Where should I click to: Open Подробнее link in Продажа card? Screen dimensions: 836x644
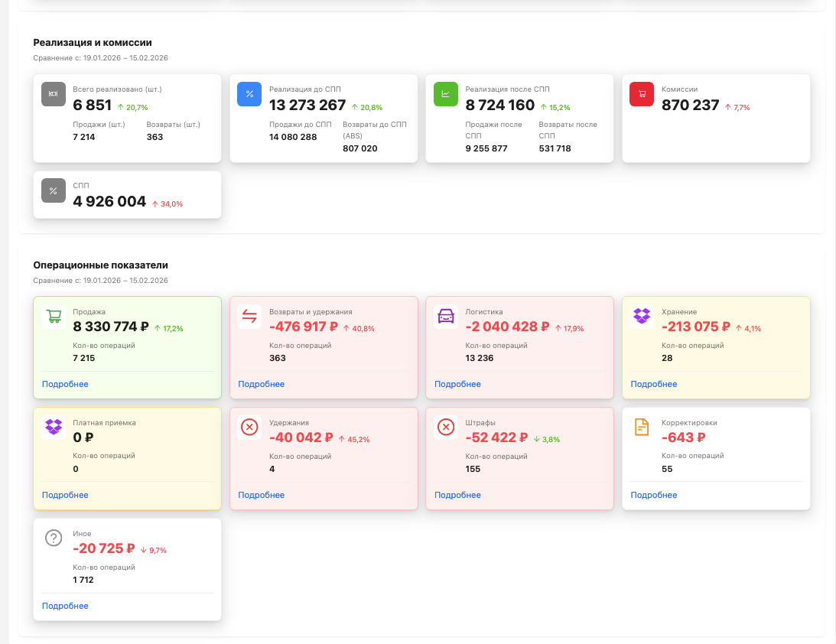pos(65,384)
